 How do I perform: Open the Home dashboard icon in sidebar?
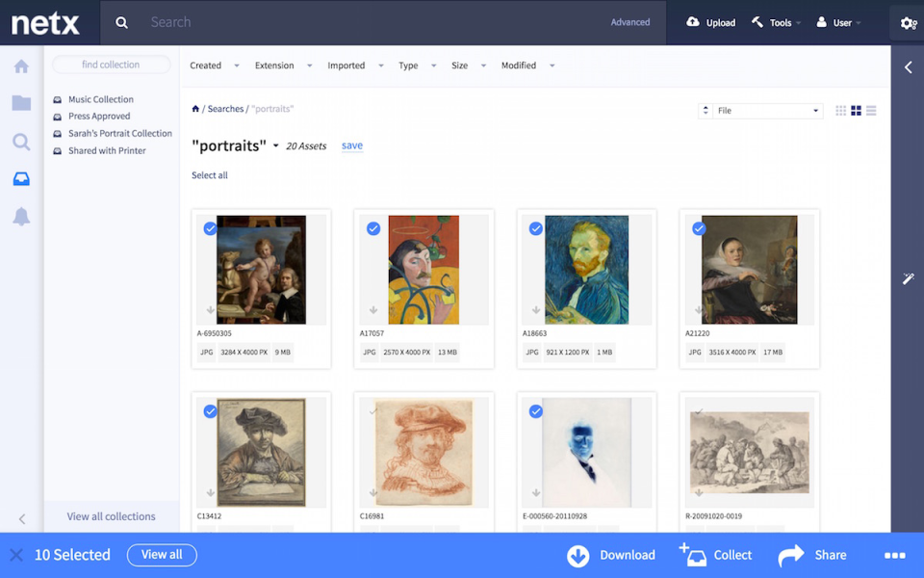point(21,66)
